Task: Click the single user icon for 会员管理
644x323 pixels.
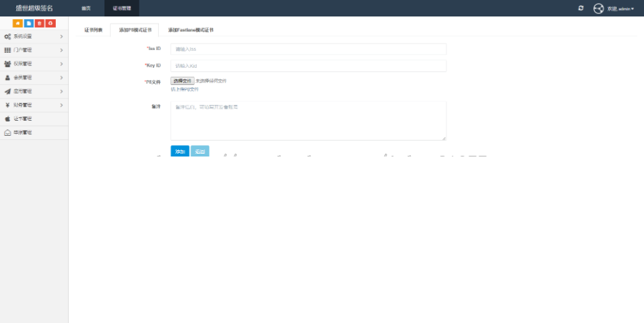Action: click(7, 78)
